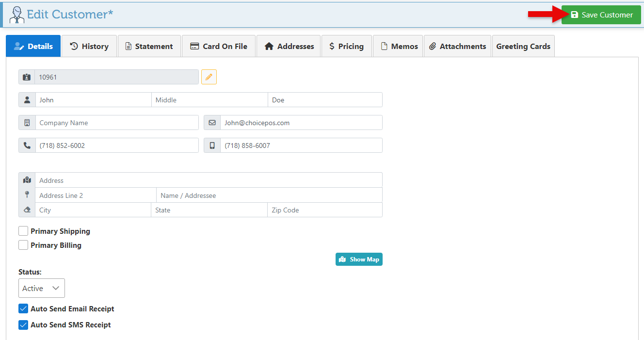
Task: Click the eraser icon beside City field
Action: pos(27,210)
